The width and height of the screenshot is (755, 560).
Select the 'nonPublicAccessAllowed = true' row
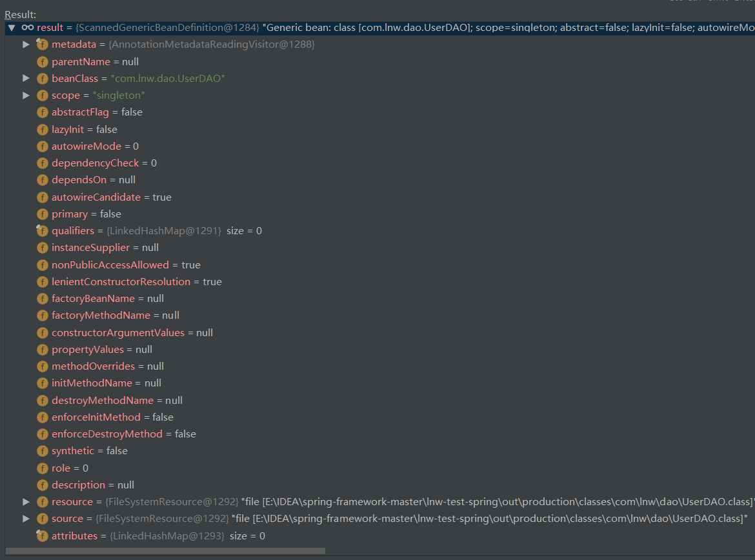point(126,265)
